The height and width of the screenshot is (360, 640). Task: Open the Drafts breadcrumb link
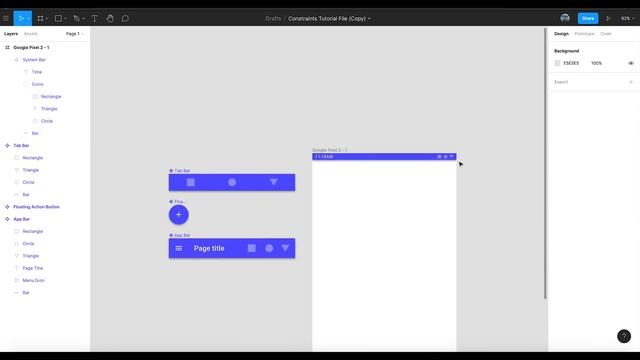[x=273, y=18]
